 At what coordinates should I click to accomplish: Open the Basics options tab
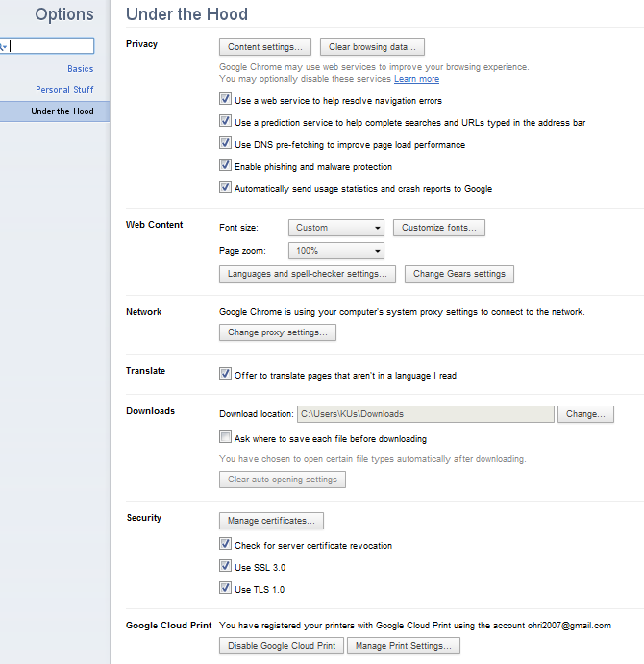pyautogui.click(x=80, y=69)
